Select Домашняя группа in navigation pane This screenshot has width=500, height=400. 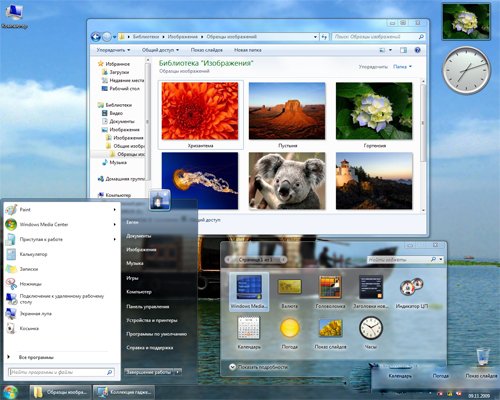[x=121, y=179]
